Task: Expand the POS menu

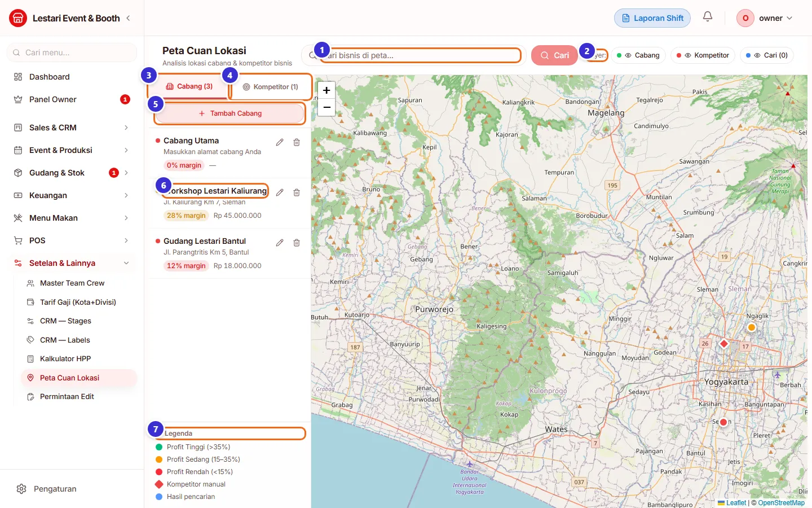Action: [x=72, y=240]
